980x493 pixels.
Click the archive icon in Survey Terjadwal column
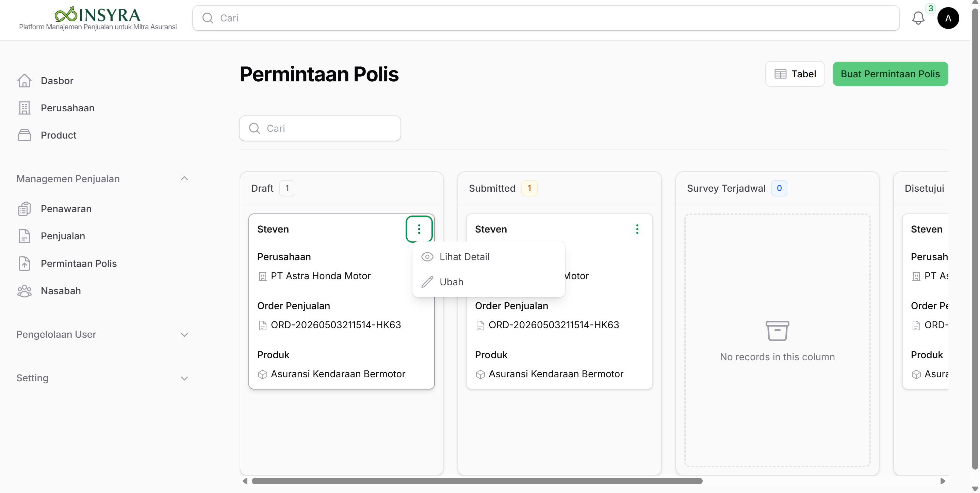click(777, 331)
